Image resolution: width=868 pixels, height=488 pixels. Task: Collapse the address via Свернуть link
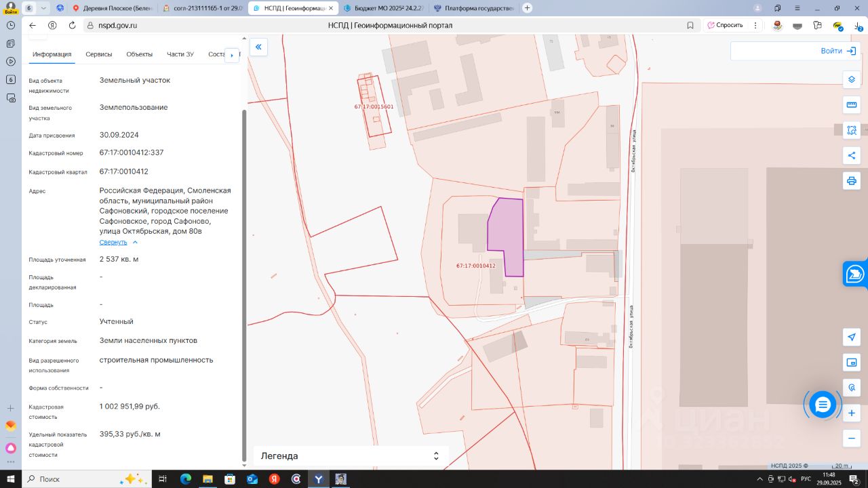(118, 242)
